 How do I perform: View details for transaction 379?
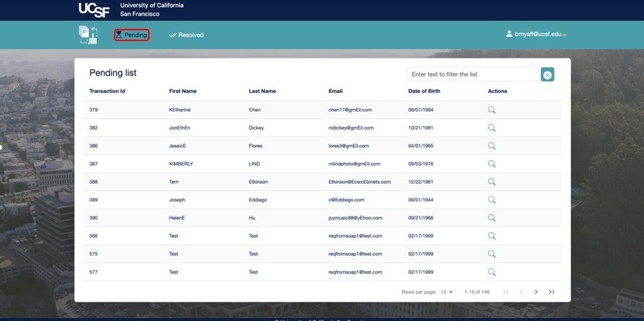(x=492, y=110)
